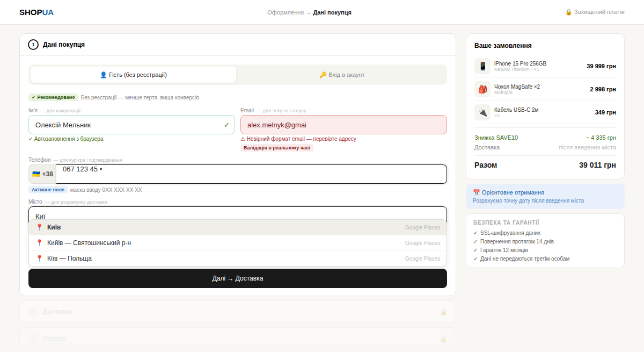Click the step 1 circle number icon
644x352 pixels.
[x=33, y=45]
